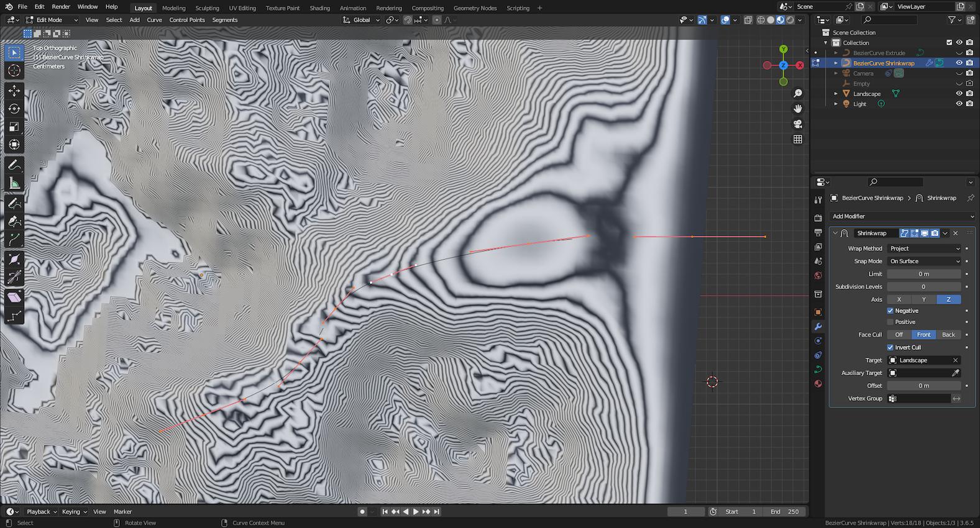
Task: Toggle proportional editing in header
Action: (437, 20)
